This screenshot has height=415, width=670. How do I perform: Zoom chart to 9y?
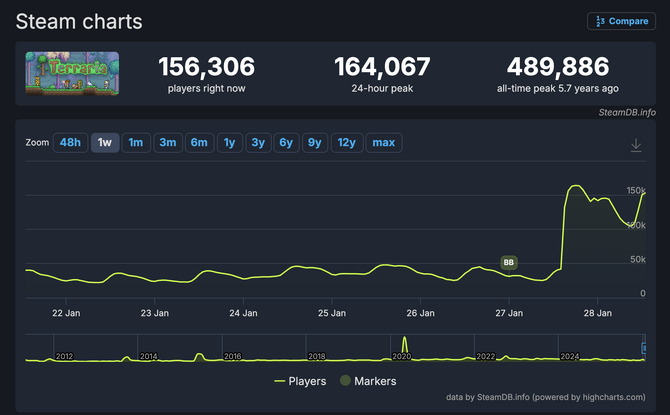(314, 143)
